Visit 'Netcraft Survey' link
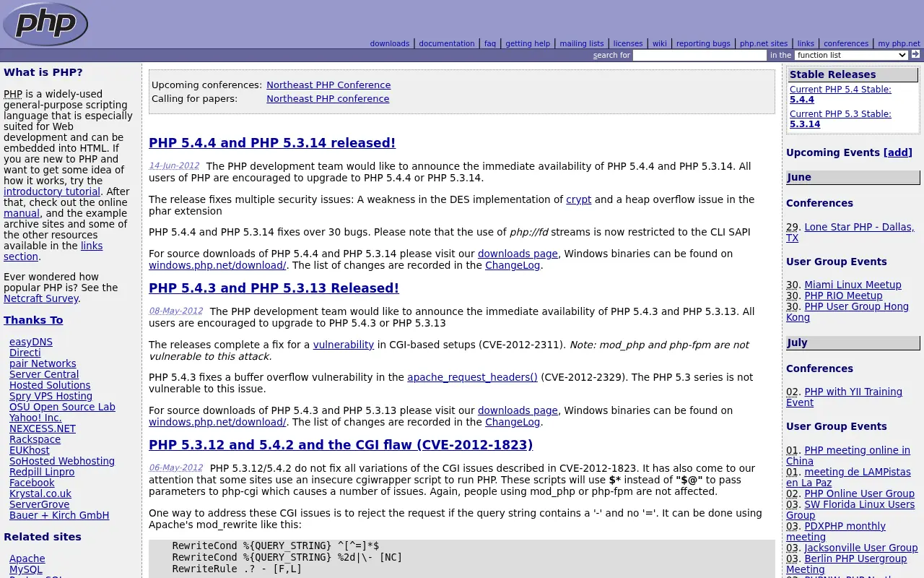Screen dimensions: 924x578 (x=41, y=298)
